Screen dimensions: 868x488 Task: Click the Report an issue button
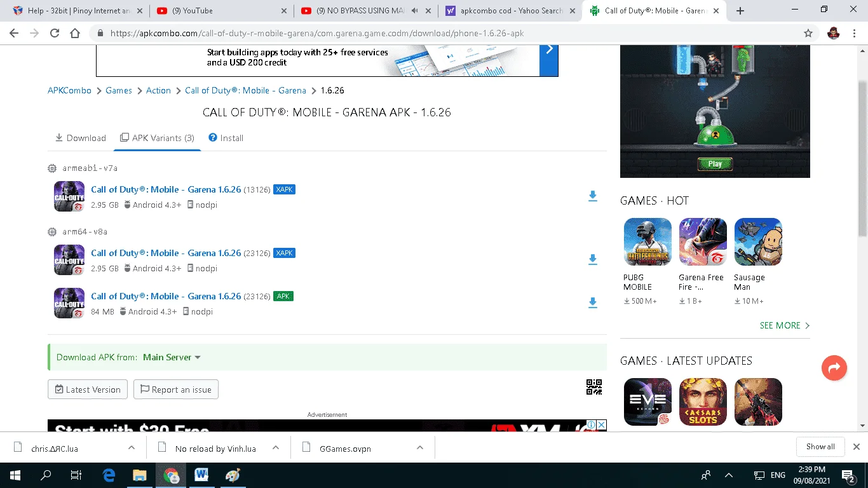(x=176, y=390)
